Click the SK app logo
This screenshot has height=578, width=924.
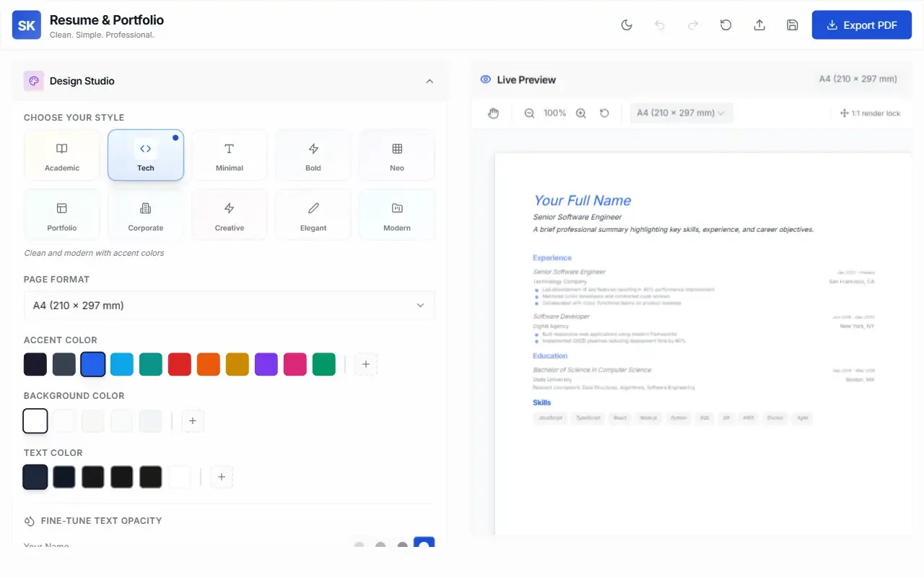27,25
